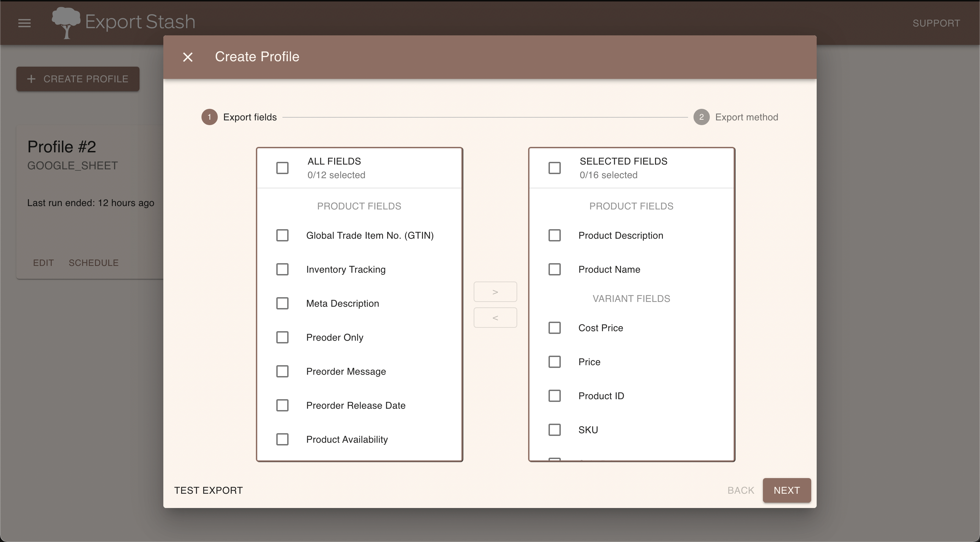The width and height of the screenshot is (980, 542).
Task: Open the hamburger navigation menu
Action: coord(24,23)
